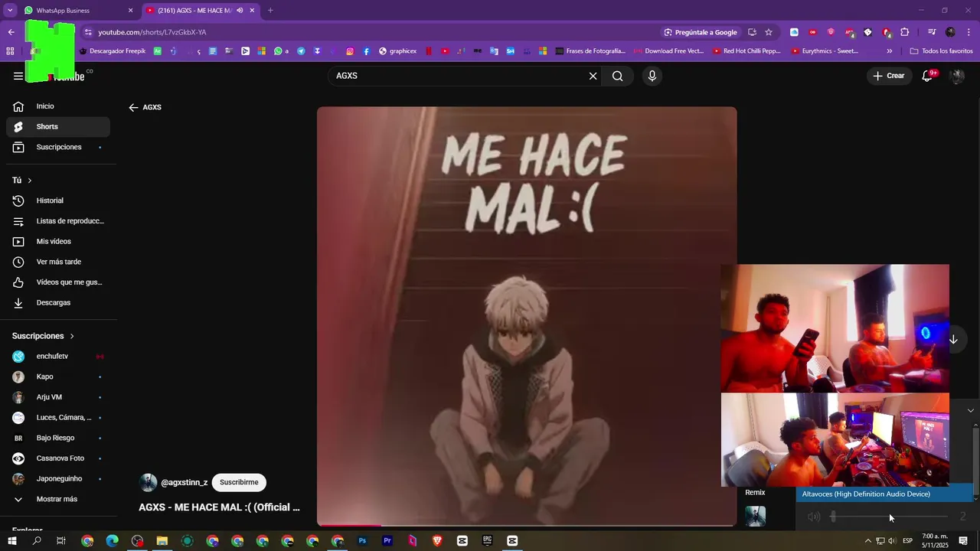Screen dimensions: 980x551
Task: Open Epic Games launcher taskbar icon
Action: coord(487,540)
